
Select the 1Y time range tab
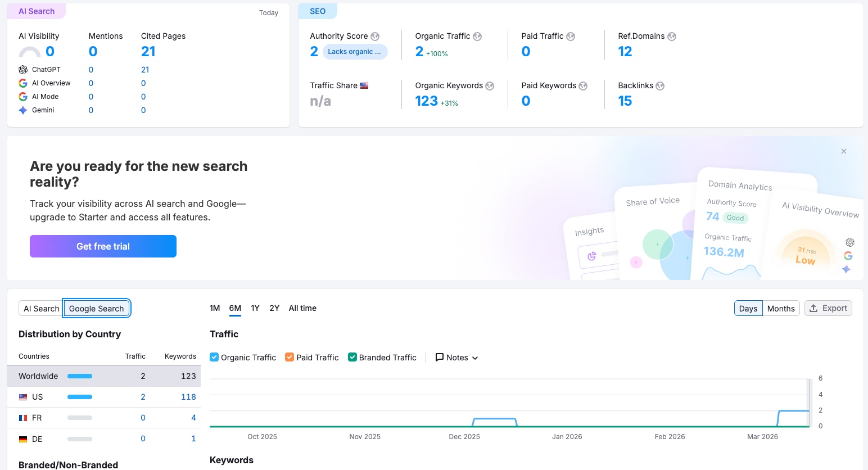tap(255, 308)
